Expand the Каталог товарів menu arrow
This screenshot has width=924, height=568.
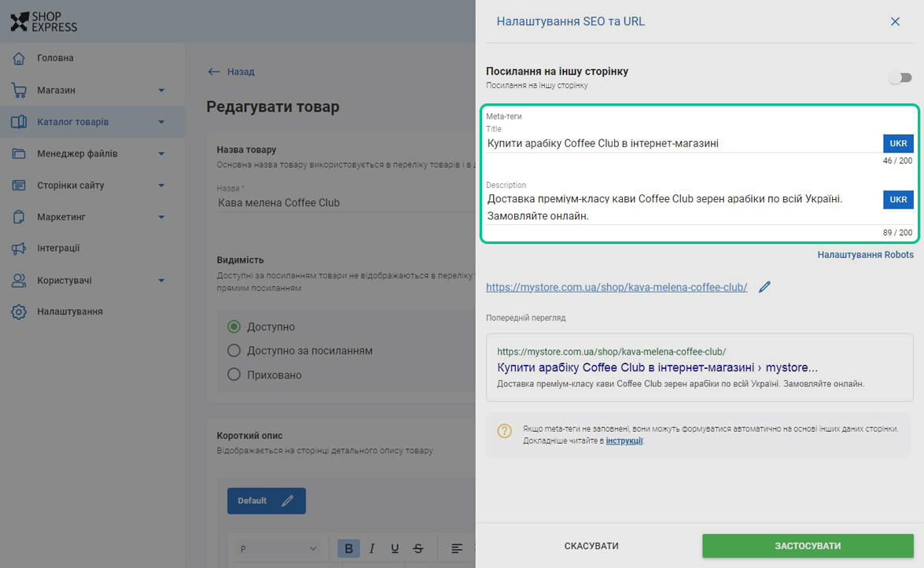coord(161,122)
